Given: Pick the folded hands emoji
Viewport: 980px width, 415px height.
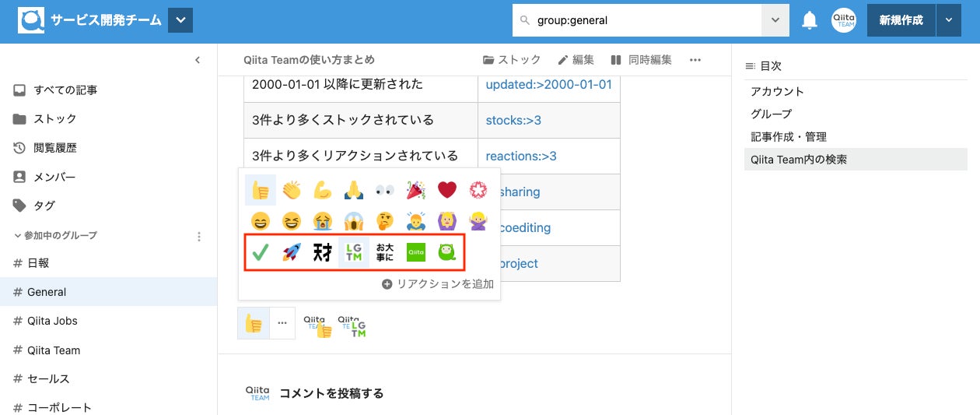Looking at the screenshot, I should point(354,190).
